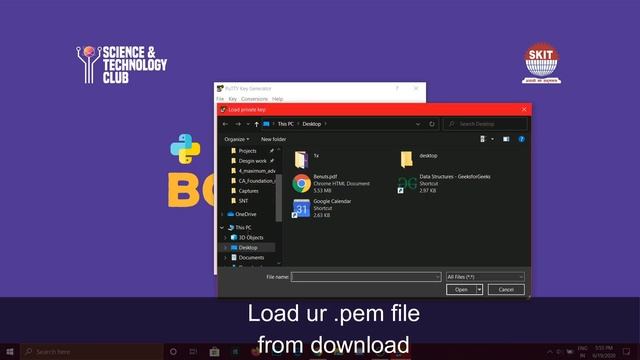Collapse the This PC tree node

[222, 228]
